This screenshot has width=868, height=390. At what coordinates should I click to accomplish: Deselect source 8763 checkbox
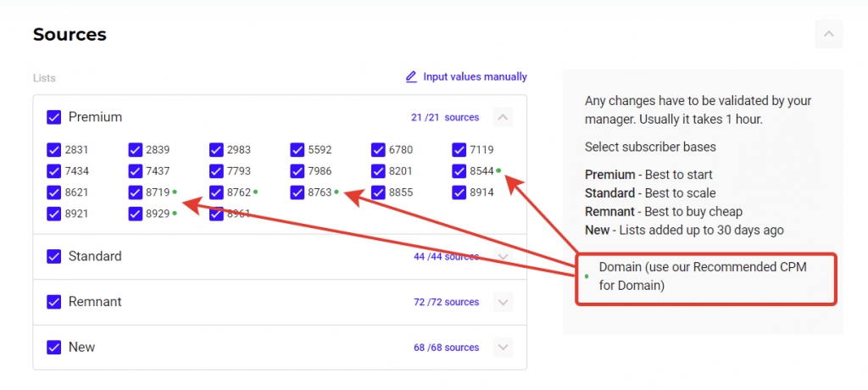[x=297, y=192]
